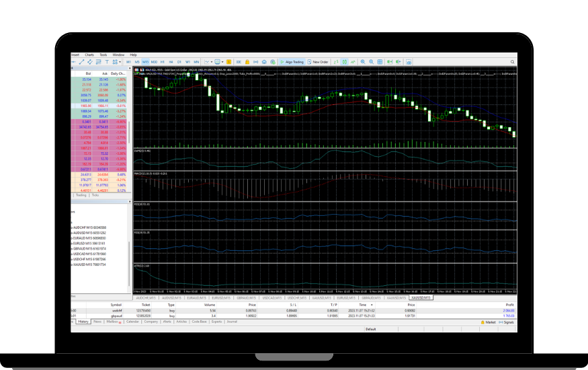588x370 pixels.
Task: Open the Charts menu
Action: point(89,54)
